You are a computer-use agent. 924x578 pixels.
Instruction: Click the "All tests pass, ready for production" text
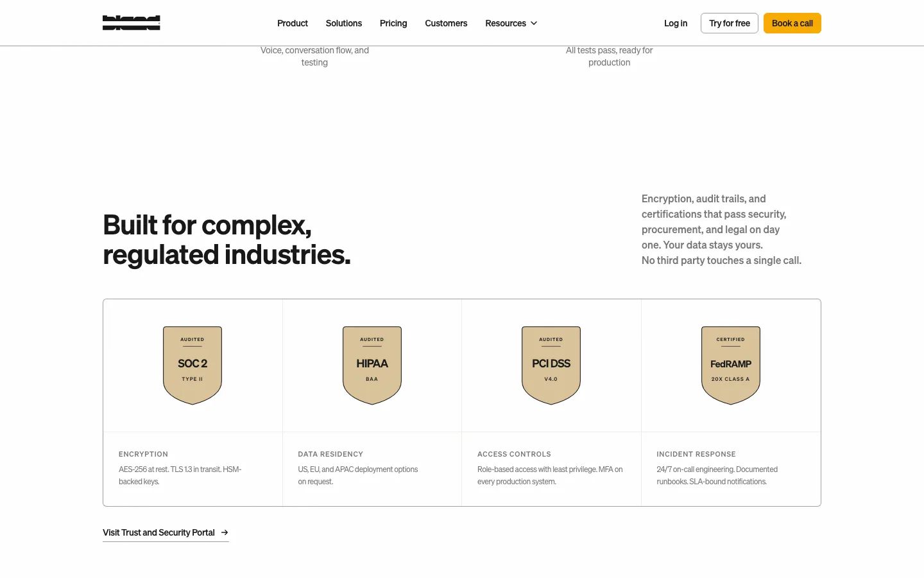[x=610, y=57]
